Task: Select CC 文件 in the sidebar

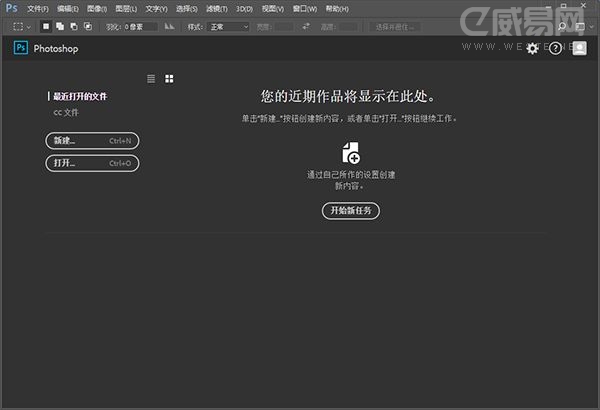Action: [66, 113]
